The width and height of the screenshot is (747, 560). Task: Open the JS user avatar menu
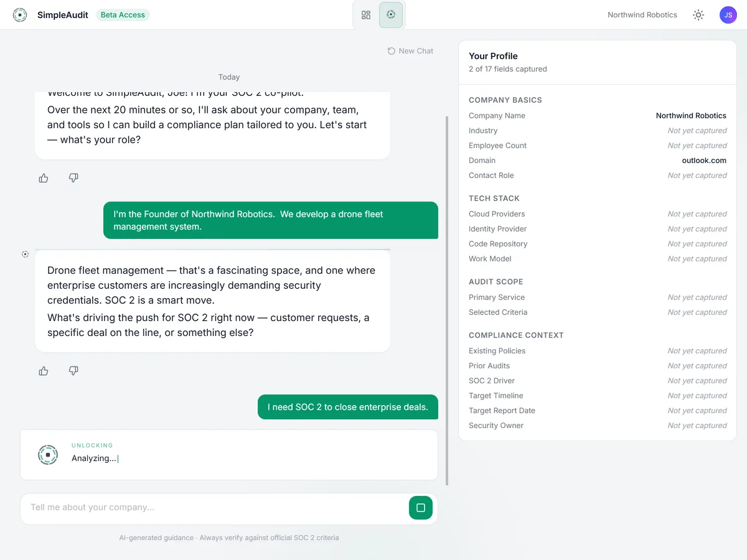click(x=728, y=15)
